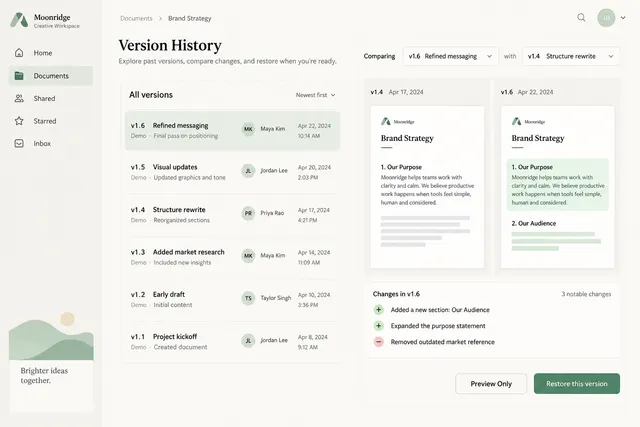640x427 pixels.
Task: Click the Documents folder icon
Action: pyautogui.click(x=19, y=76)
